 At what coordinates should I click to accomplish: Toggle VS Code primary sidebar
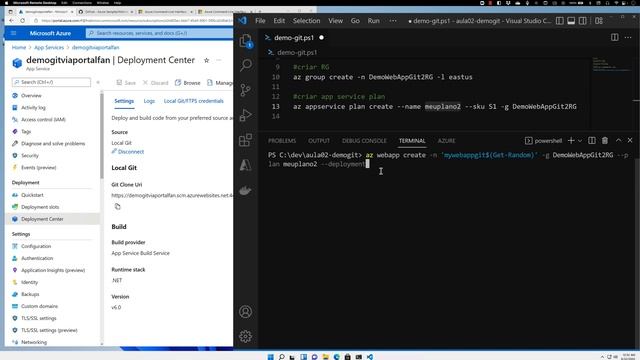560,21
